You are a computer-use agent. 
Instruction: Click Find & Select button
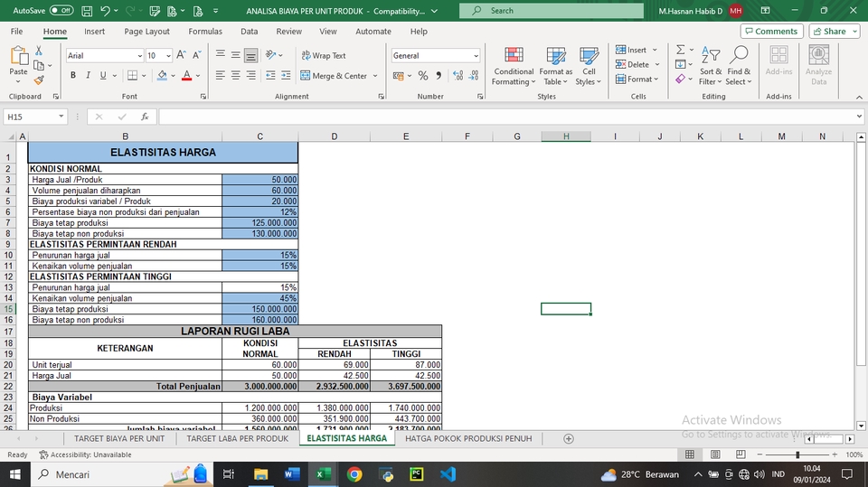[x=739, y=66]
